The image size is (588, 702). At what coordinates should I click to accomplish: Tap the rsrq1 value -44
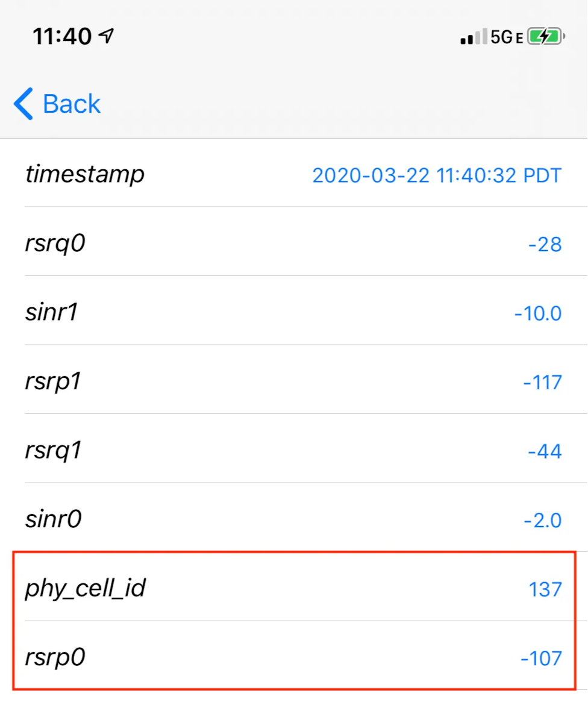point(545,451)
